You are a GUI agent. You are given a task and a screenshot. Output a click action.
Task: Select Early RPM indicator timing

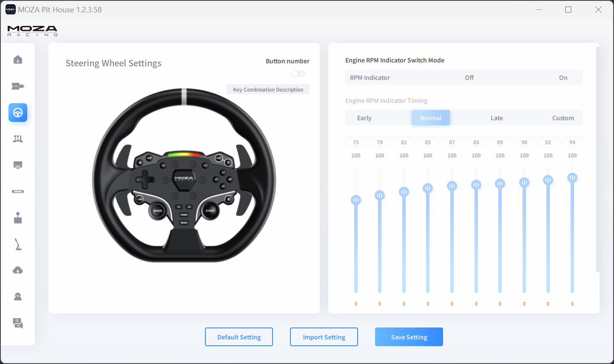(364, 118)
